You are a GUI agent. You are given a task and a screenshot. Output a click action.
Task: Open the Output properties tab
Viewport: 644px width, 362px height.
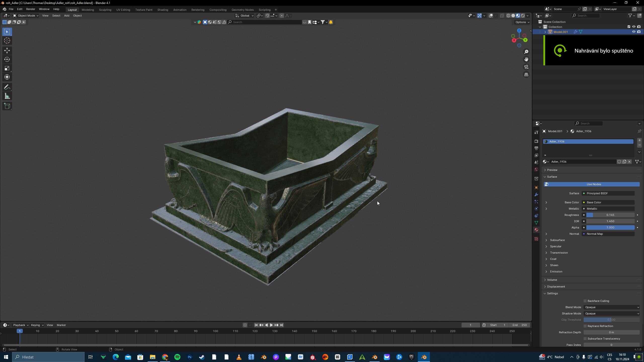[536, 148]
